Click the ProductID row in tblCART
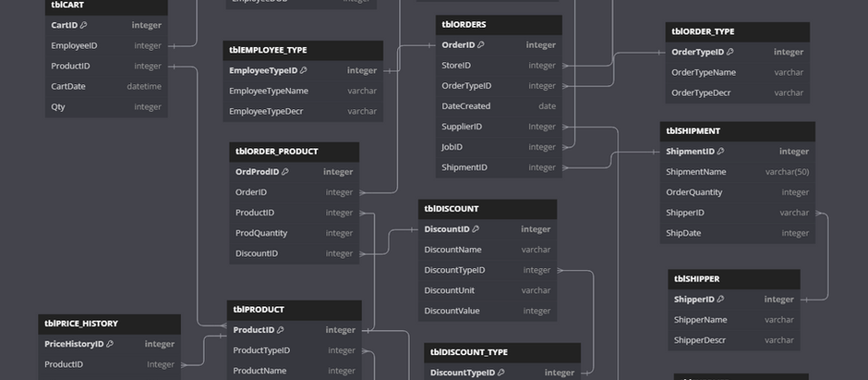Viewport: 868px width, 380px height. pos(106,67)
